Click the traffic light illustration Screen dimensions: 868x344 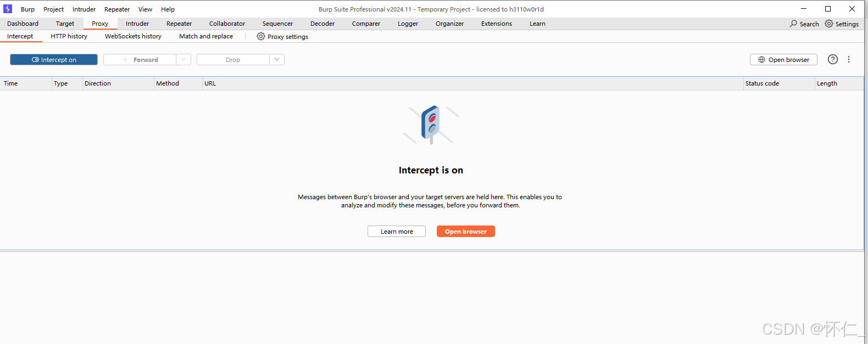[x=431, y=125]
